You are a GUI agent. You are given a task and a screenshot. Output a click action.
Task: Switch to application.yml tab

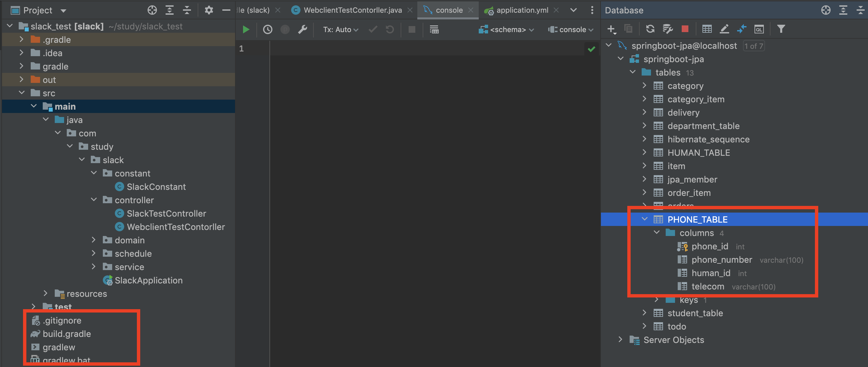point(521,10)
